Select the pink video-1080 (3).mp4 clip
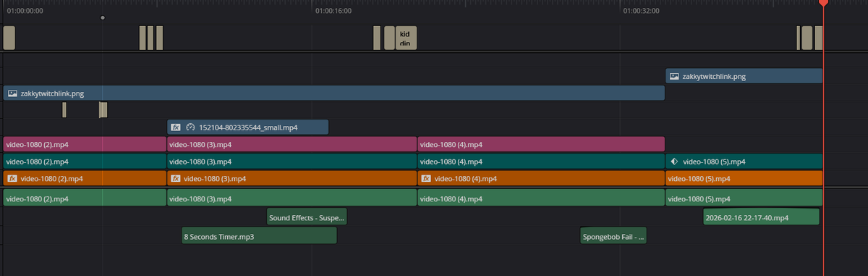The height and width of the screenshot is (276, 868). click(292, 144)
